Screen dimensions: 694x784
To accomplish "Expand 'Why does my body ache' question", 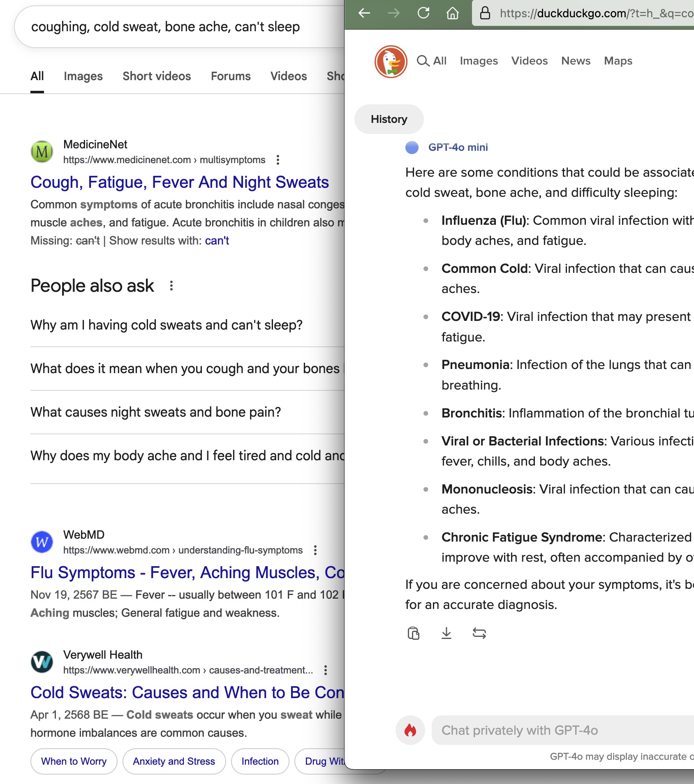I will (187, 456).
